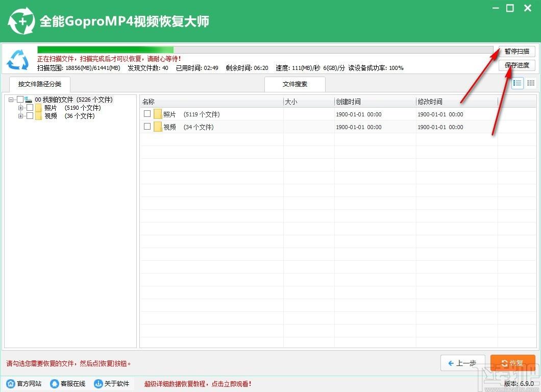
Task: Open the 超级详细数据恢复教程 tutorial link
Action: (x=198, y=384)
